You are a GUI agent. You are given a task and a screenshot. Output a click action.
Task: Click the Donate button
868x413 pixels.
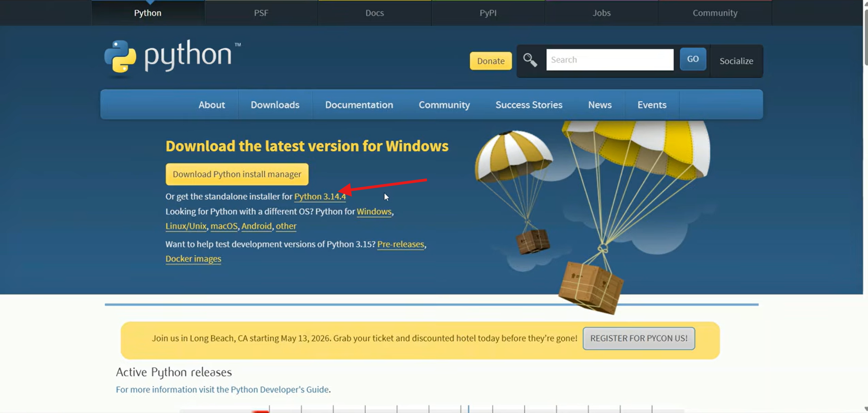[x=491, y=61]
